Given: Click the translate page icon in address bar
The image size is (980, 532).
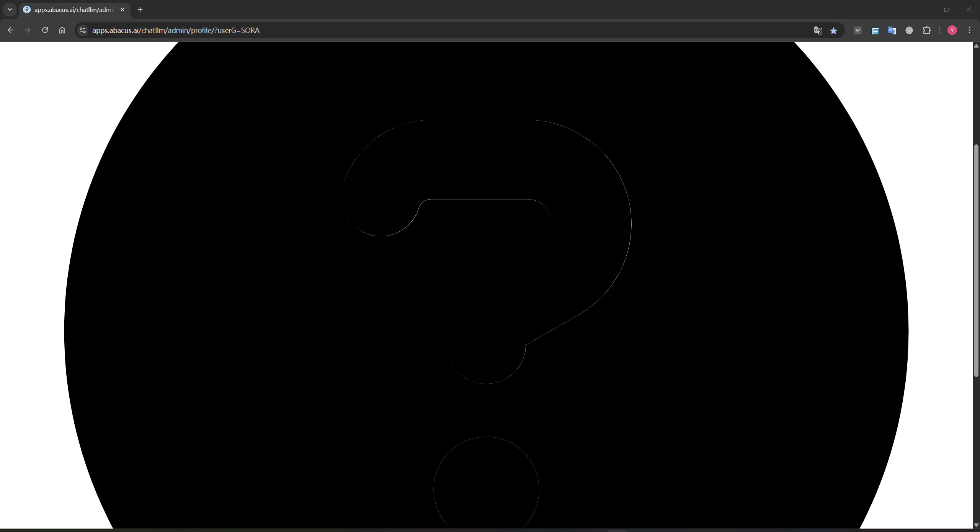Looking at the screenshot, I should [x=818, y=30].
